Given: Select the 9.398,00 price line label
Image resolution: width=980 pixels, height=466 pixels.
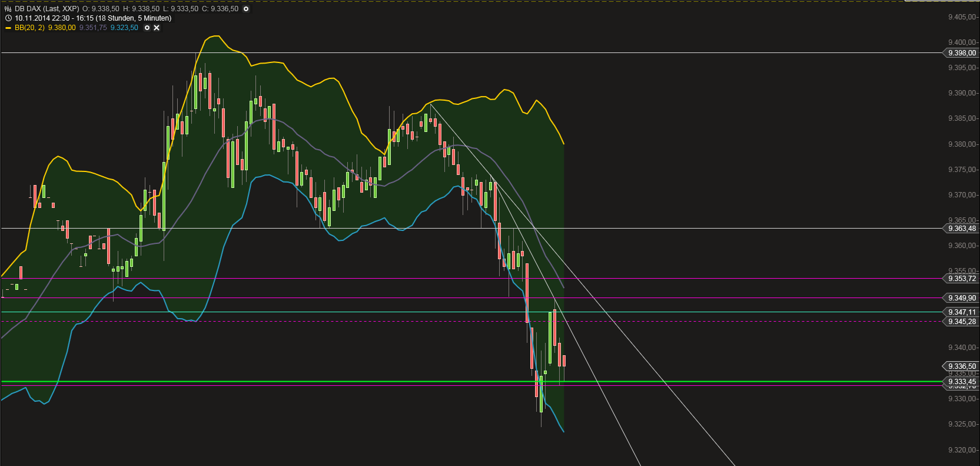Looking at the screenshot, I should [x=961, y=53].
